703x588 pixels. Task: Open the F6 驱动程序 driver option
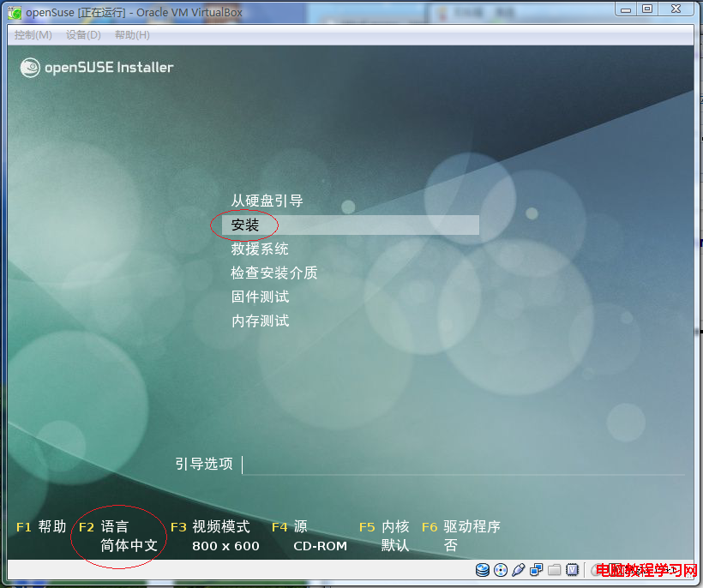(x=461, y=536)
